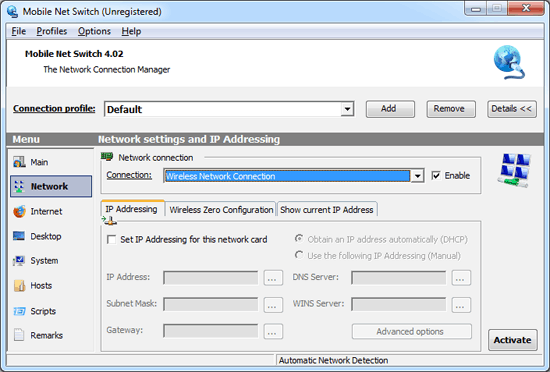This screenshot has width=550, height=372.
Task: Click the DNS Server input field
Action: pos(398,278)
